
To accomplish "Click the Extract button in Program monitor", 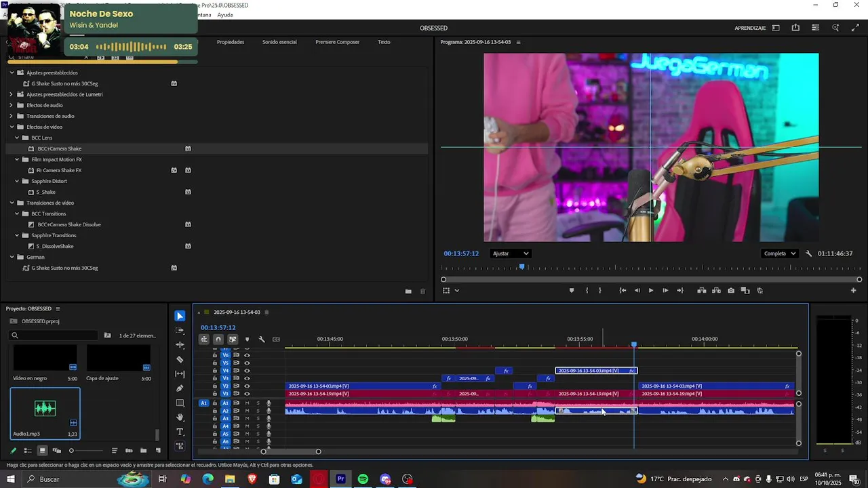I will (716, 290).
